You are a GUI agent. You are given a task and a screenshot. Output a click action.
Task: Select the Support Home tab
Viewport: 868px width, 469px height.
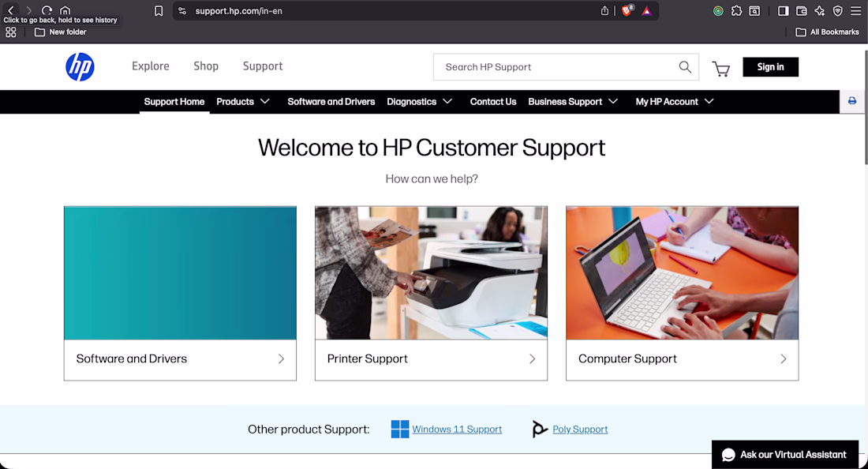(x=174, y=102)
